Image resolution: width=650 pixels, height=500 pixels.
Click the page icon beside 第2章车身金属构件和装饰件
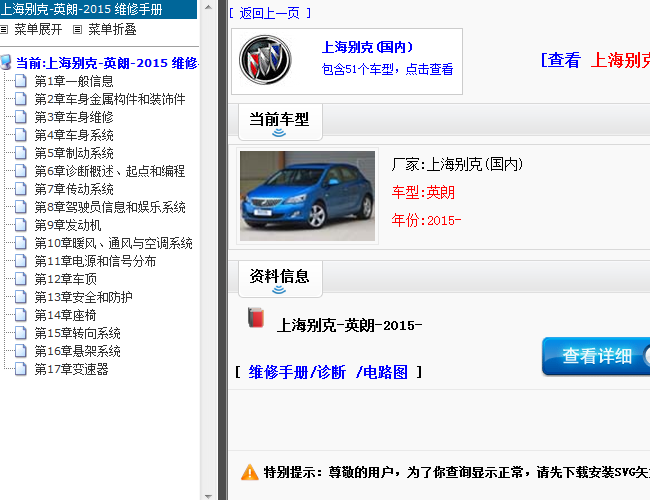click(21, 99)
